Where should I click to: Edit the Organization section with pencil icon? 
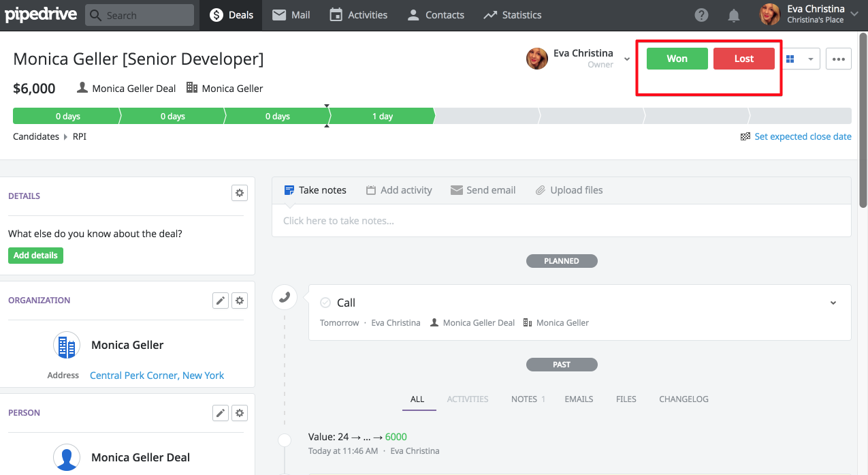tap(221, 301)
